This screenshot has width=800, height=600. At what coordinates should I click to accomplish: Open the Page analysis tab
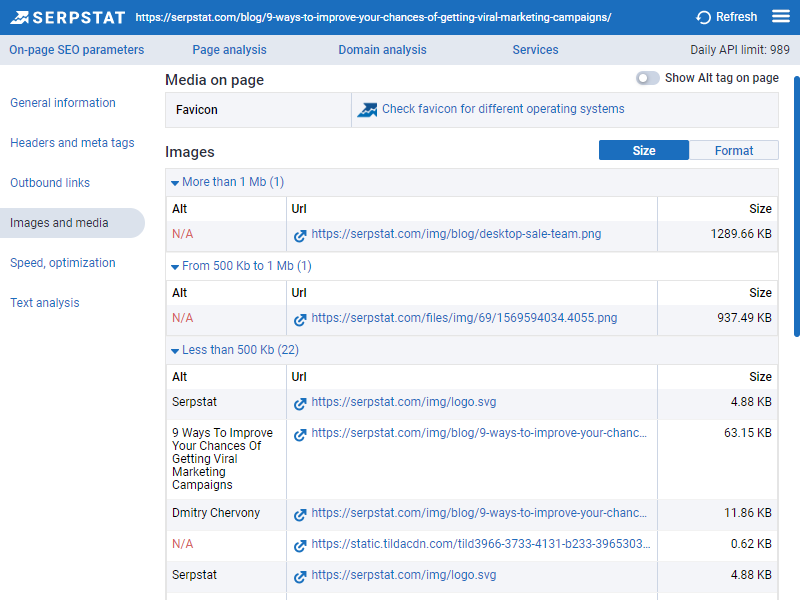[x=229, y=50]
